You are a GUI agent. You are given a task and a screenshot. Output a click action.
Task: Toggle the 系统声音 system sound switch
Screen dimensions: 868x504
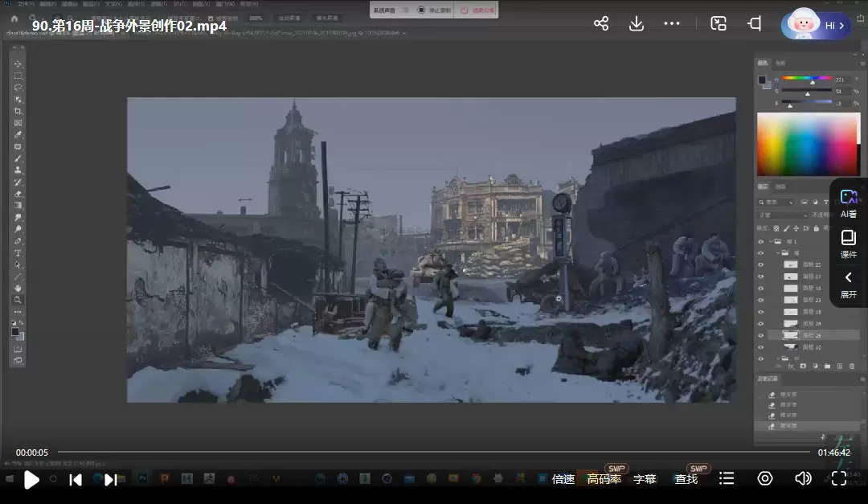tap(404, 10)
